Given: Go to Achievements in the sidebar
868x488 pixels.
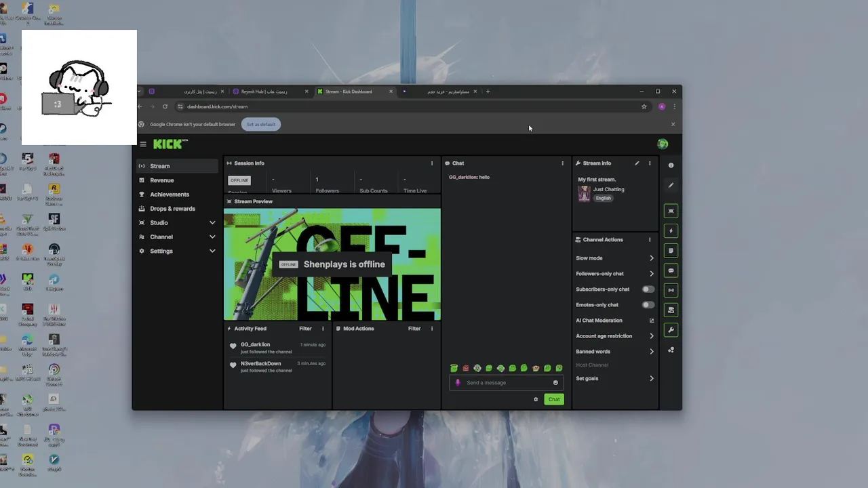Looking at the screenshot, I should click(x=177, y=195).
